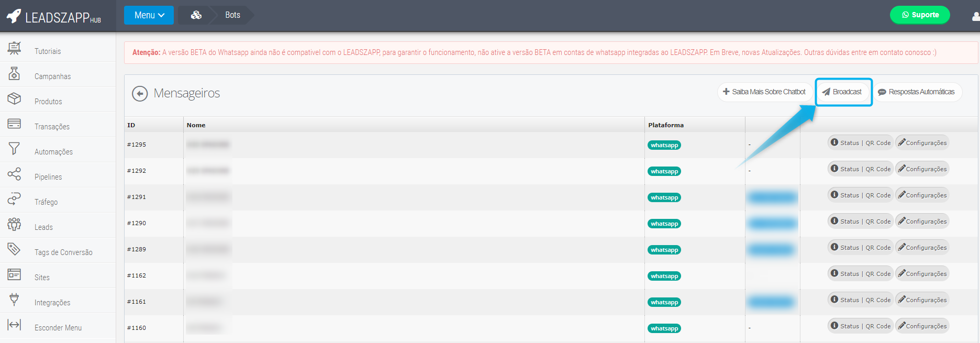Click the Pipelines share-nodes icon

14,174
